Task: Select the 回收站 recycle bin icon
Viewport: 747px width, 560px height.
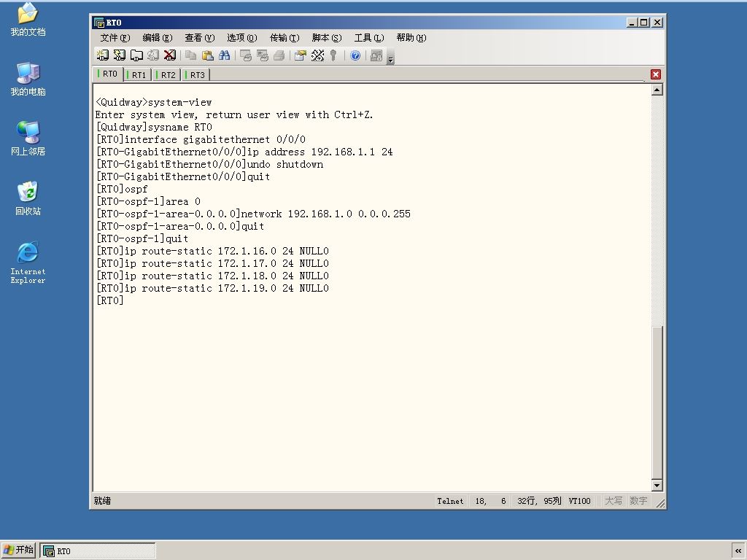Action: click(x=28, y=198)
